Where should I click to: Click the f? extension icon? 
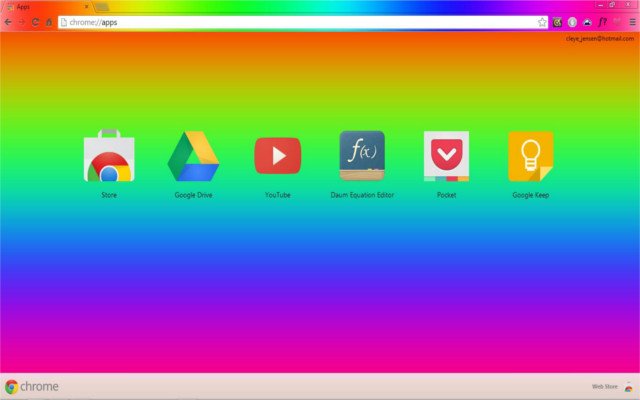602,22
